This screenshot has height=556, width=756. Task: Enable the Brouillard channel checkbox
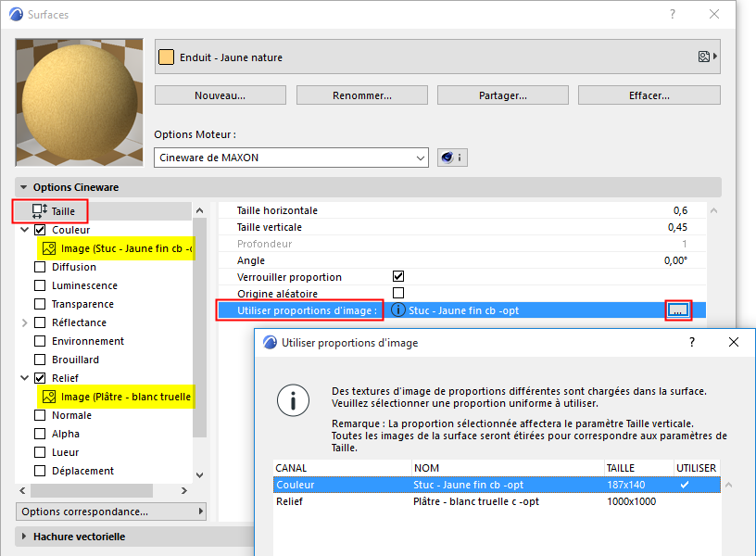pyautogui.click(x=40, y=360)
